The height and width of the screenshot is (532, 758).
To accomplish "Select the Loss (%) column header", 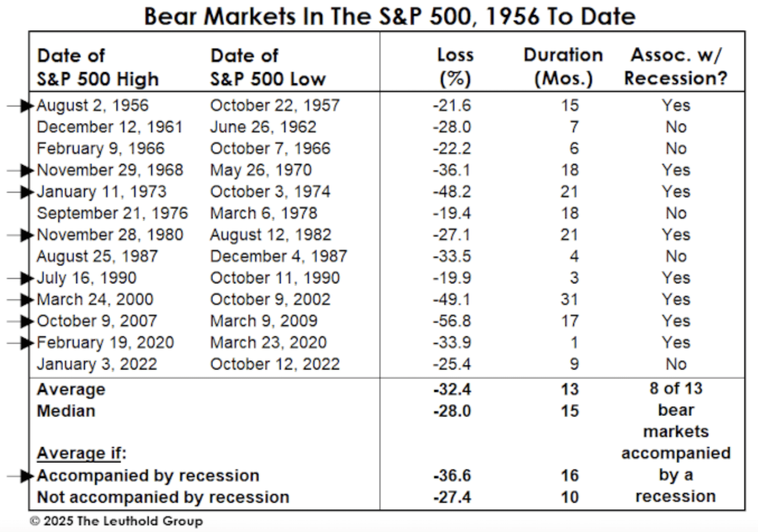I will [x=455, y=67].
